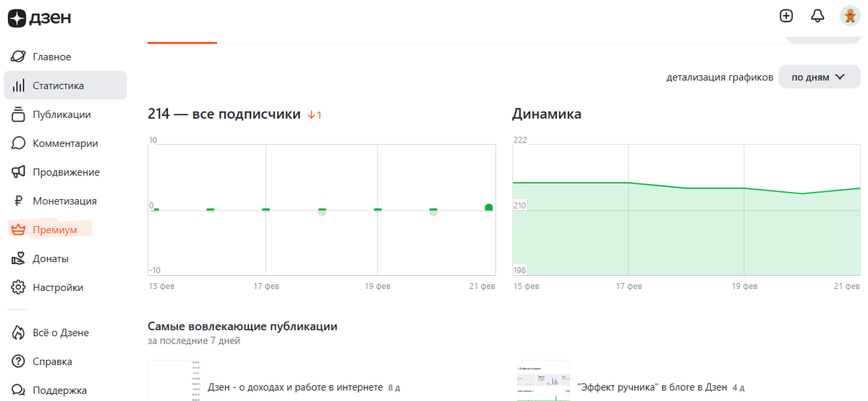Click the Динамика line chart area

pyautogui.click(x=686, y=210)
